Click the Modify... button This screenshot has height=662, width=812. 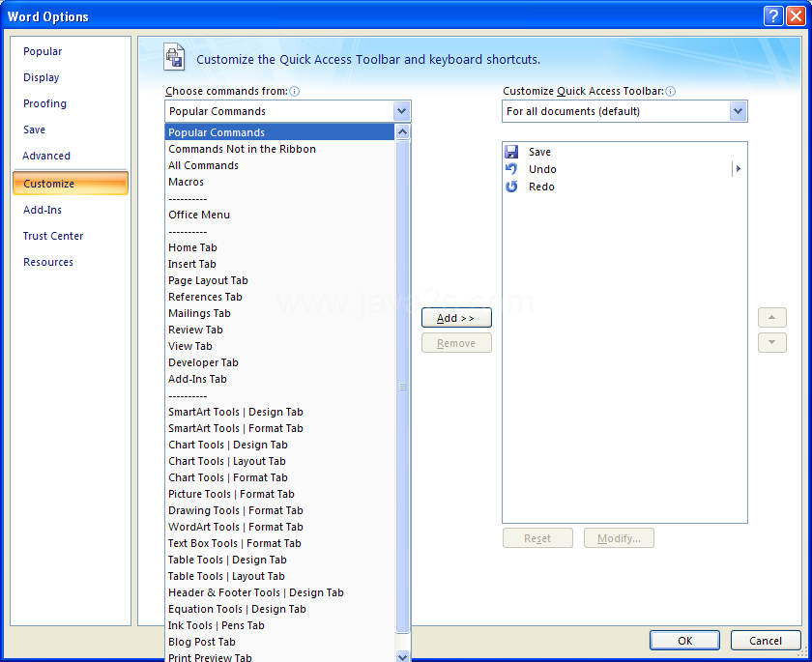(x=619, y=537)
